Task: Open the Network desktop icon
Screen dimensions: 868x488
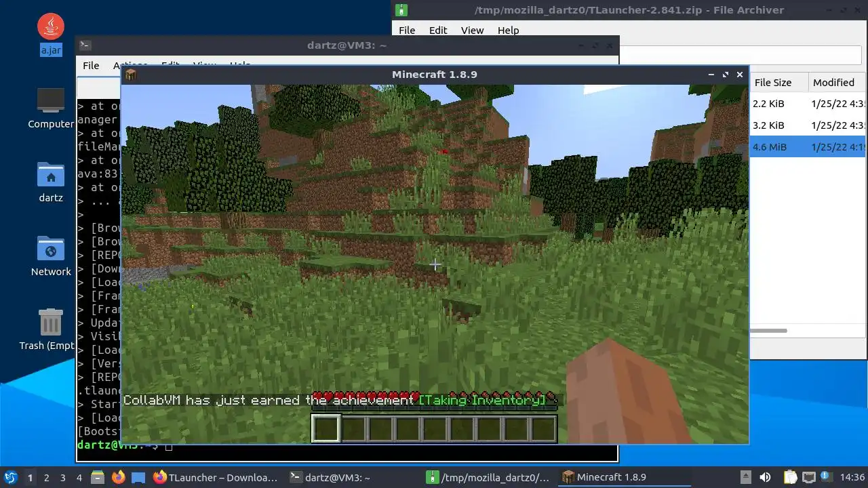Action: [x=51, y=256]
